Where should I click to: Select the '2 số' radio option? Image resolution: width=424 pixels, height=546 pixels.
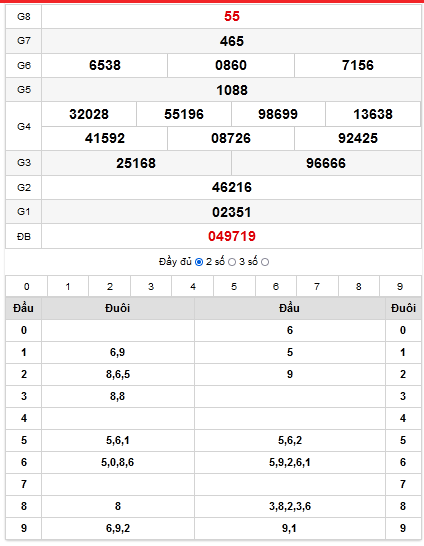[x=232, y=262]
